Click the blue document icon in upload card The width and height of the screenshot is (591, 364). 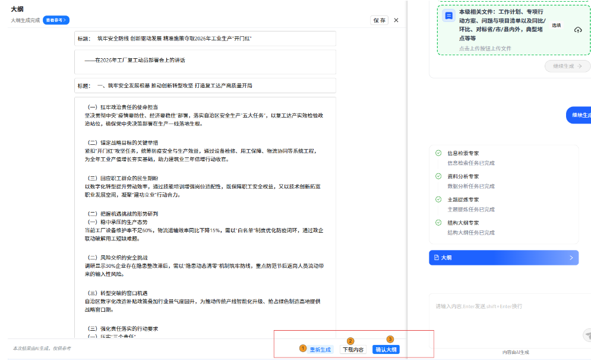449,16
